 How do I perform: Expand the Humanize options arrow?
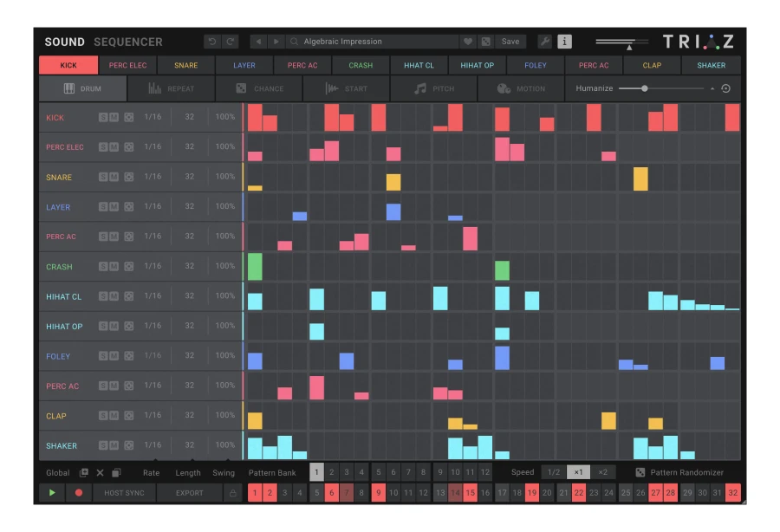[x=712, y=88]
